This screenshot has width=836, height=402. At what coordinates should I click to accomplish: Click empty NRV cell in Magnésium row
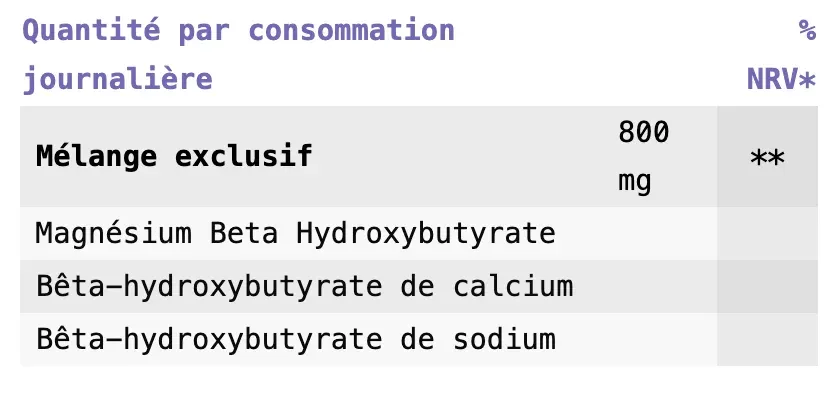[767, 234]
